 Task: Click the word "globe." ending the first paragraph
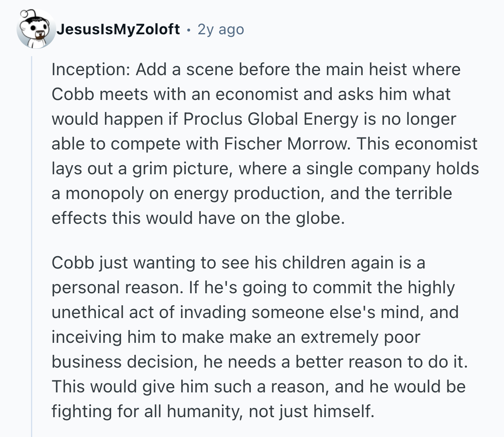tap(320, 218)
